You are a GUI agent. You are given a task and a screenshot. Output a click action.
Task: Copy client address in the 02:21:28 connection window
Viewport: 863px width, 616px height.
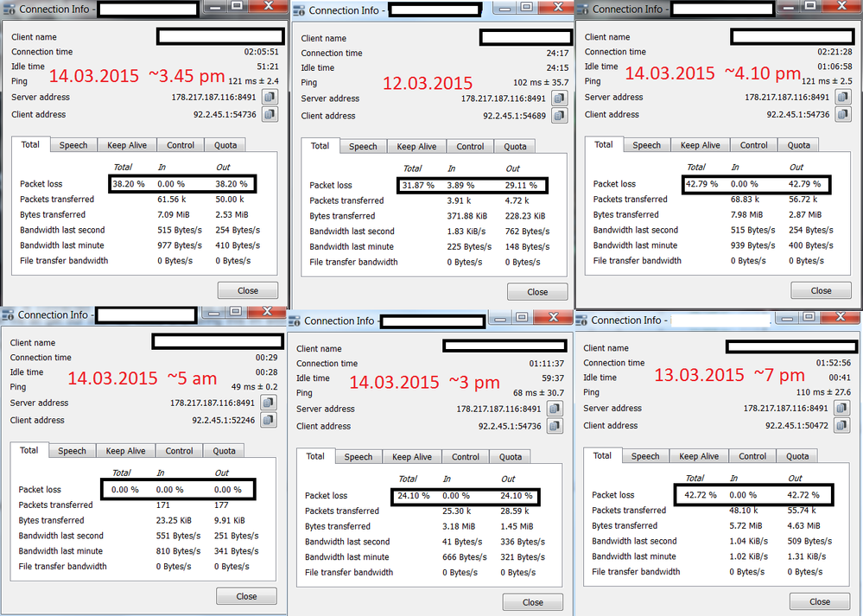(x=842, y=114)
